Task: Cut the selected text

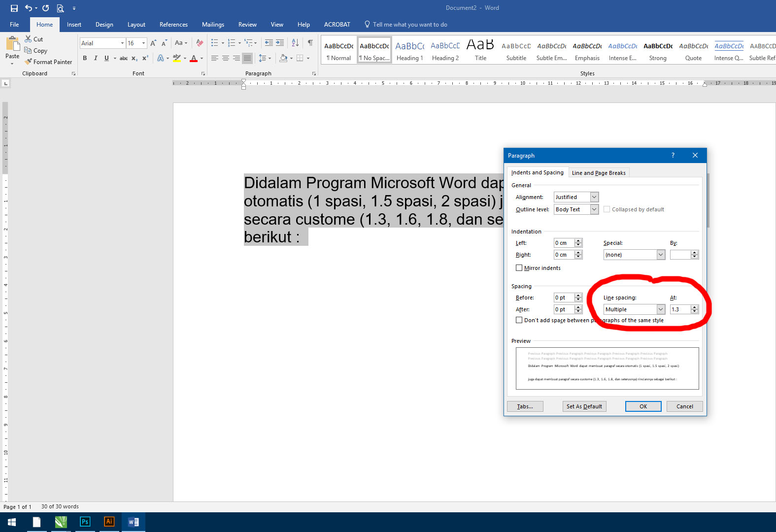Action: click(34, 39)
